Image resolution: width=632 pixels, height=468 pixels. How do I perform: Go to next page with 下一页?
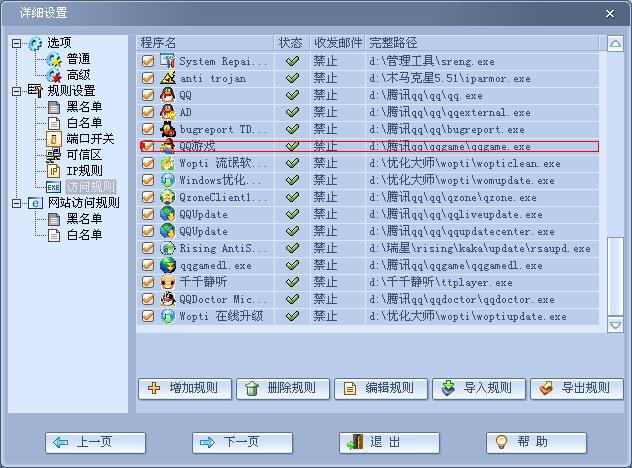(x=242, y=443)
